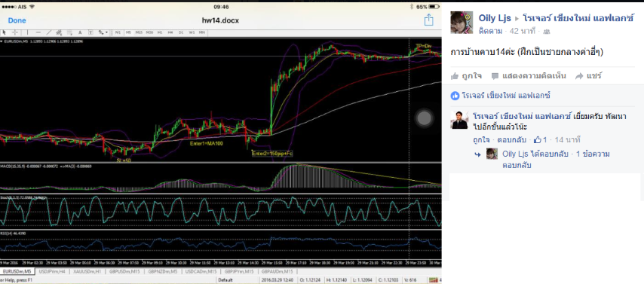Click the แสดงความคิดเห็น comment button
The image size is (644, 284).
pos(529,76)
